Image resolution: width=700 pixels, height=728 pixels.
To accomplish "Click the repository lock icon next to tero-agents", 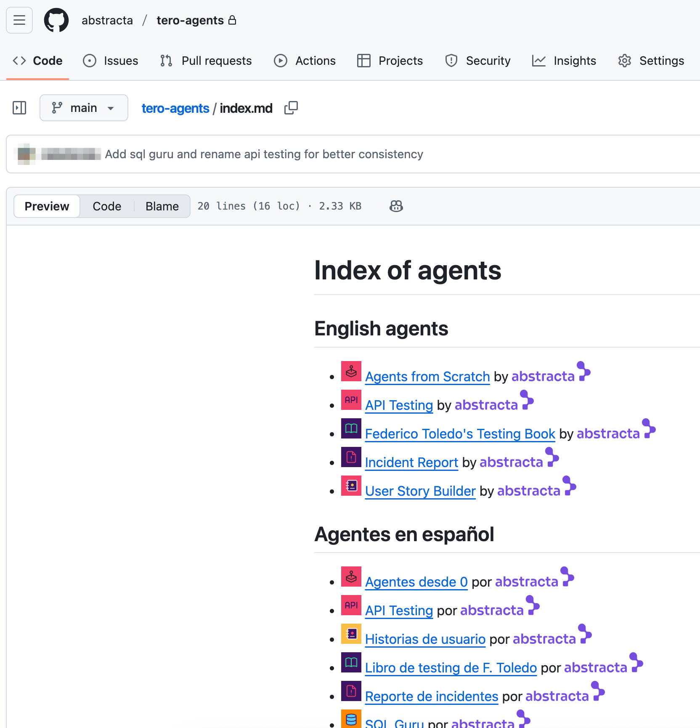I will 233,20.
